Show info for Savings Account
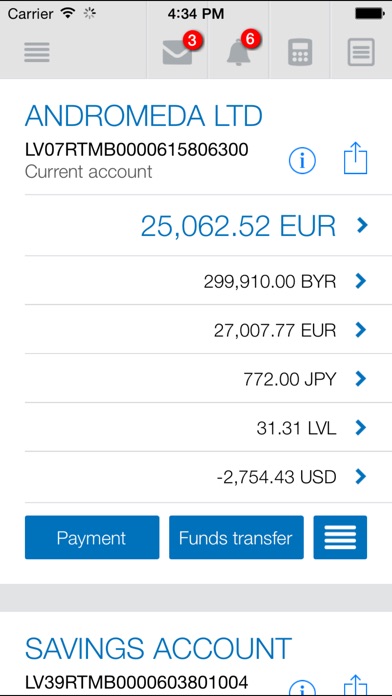Viewport: 392px width, 696px height. tap(302, 687)
